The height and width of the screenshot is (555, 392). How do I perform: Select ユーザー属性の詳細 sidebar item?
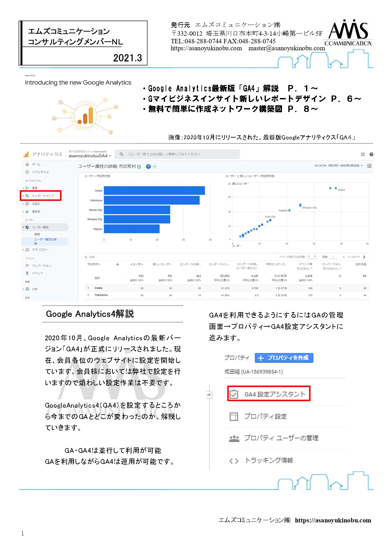click(45, 241)
